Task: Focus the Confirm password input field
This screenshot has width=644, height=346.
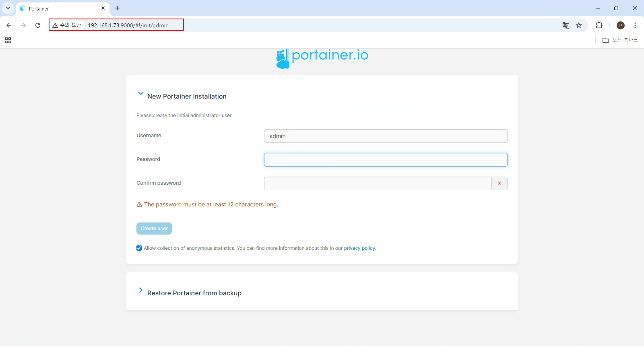Action: tap(378, 183)
